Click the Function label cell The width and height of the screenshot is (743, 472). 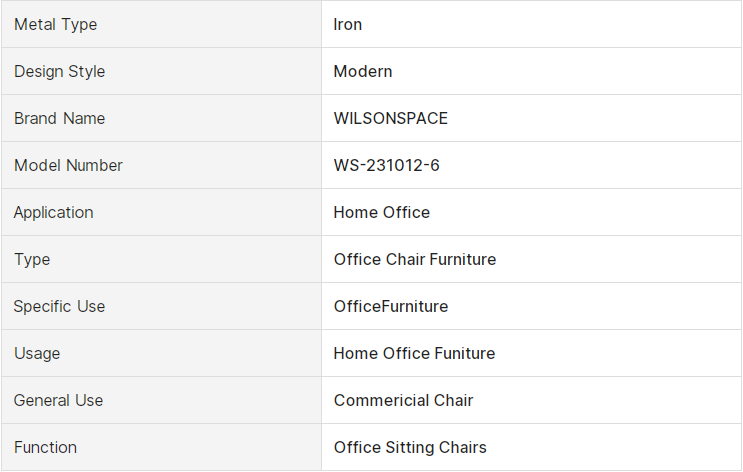(x=161, y=447)
